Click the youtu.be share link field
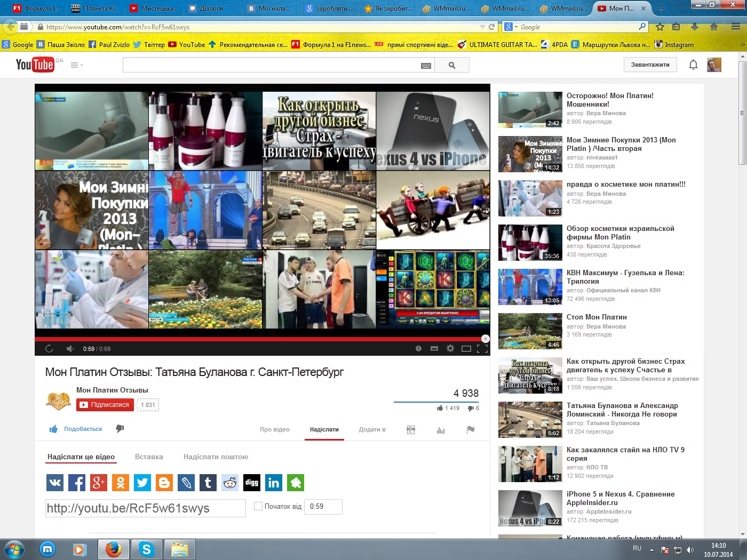The height and width of the screenshot is (560, 747). [x=146, y=508]
